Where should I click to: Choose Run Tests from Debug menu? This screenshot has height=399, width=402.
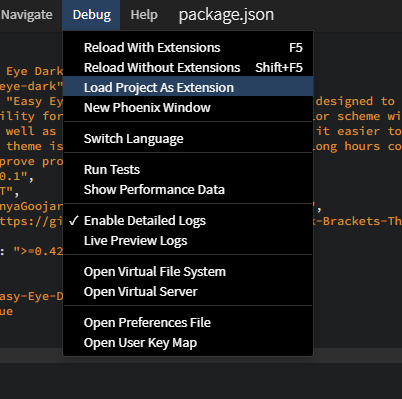point(188,169)
